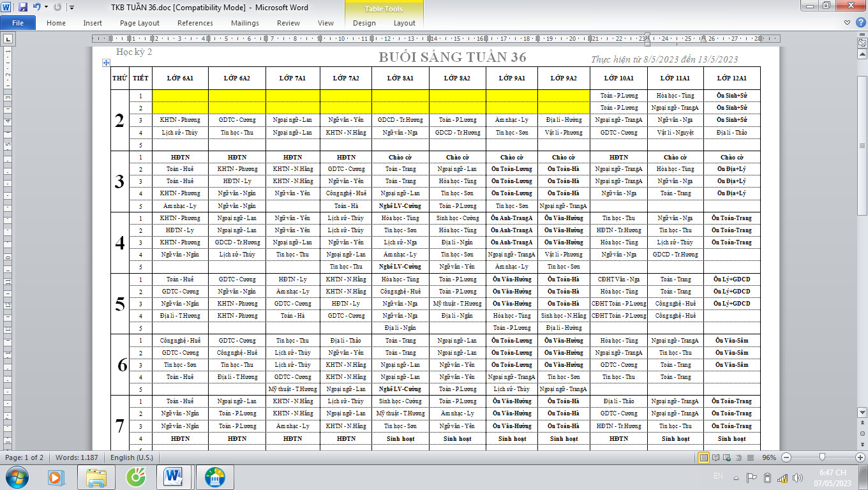Click the Undo arrow icon
Image resolution: width=868 pixels, height=490 pixels.
click(36, 8)
